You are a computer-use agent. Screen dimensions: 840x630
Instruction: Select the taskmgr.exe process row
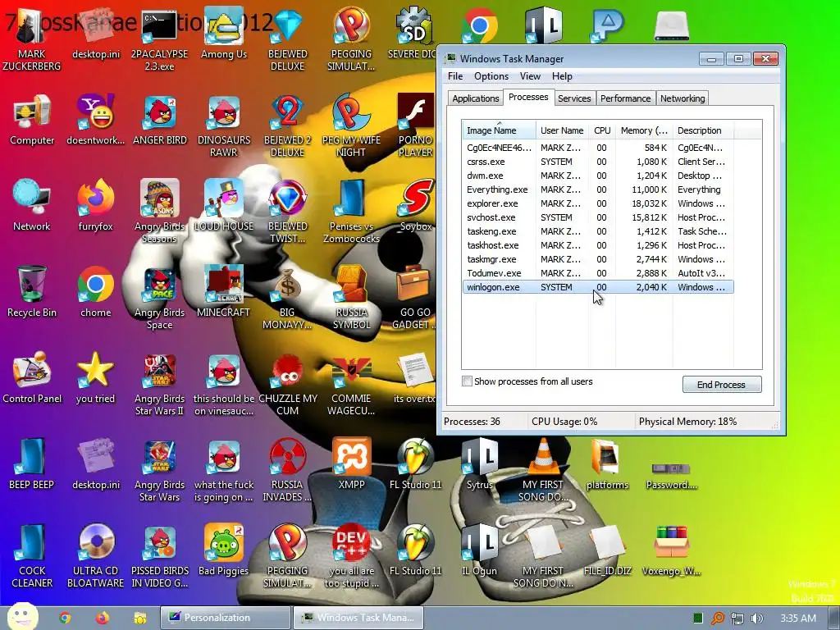tap(598, 259)
